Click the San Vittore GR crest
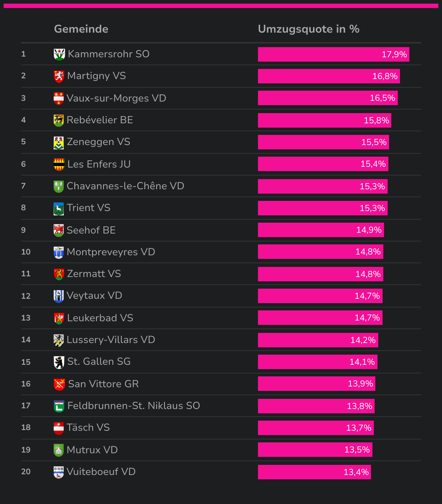 point(59,384)
